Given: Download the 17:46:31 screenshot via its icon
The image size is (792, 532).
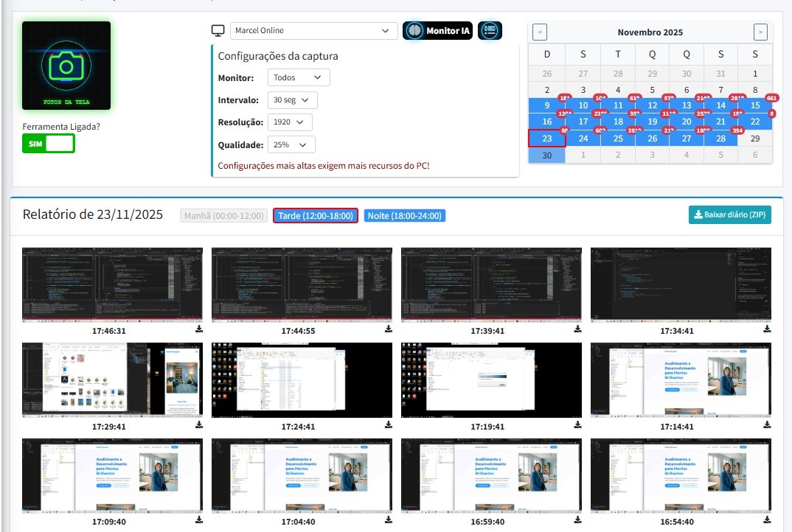Looking at the screenshot, I should coord(198,329).
